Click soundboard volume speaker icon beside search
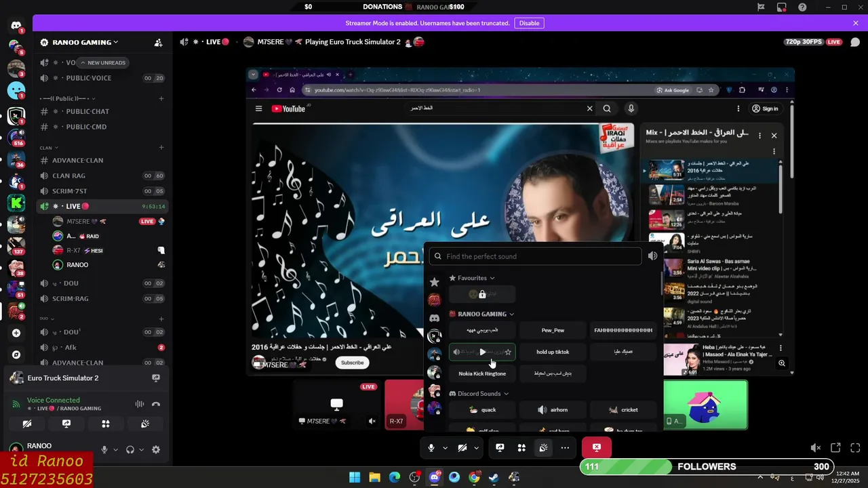Image resolution: width=868 pixels, height=488 pixels. 652,256
